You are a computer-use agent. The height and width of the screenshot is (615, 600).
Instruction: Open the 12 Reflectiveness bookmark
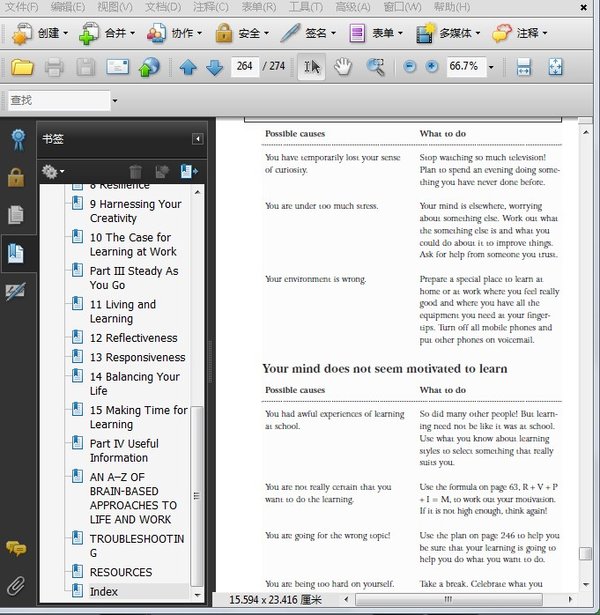pyautogui.click(x=133, y=338)
